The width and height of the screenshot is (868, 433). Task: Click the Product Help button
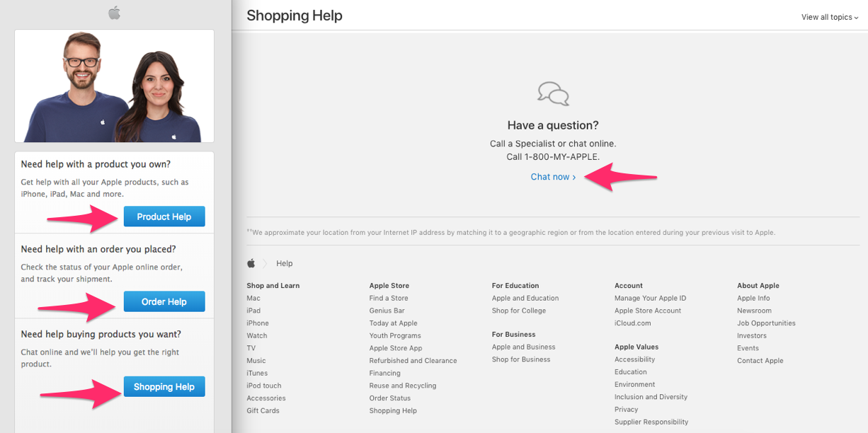point(164,216)
